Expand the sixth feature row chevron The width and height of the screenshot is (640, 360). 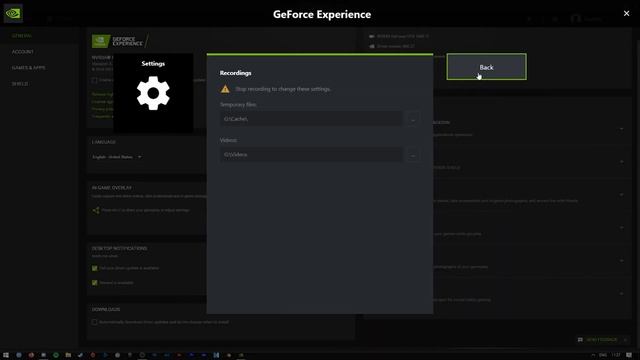click(622, 293)
